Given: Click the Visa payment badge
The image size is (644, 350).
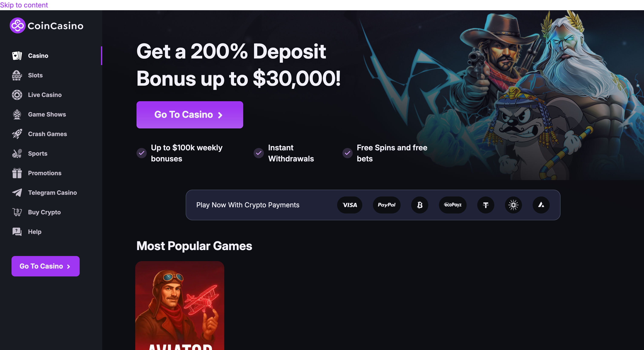Looking at the screenshot, I should point(349,205).
